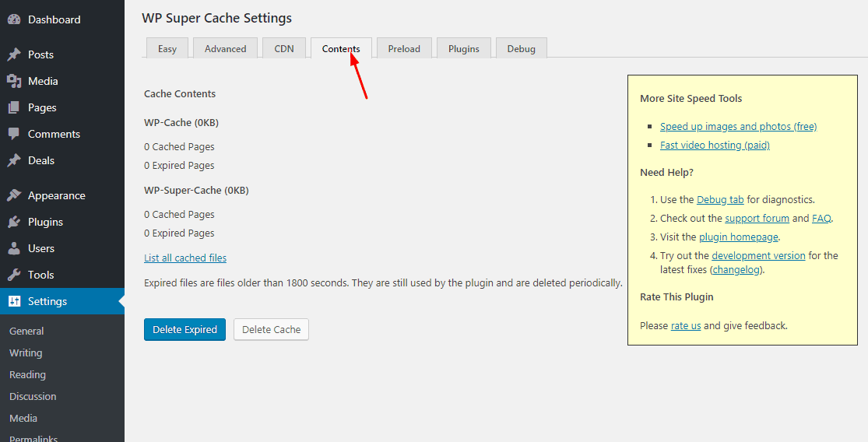Open the FAQ link

pos(821,218)
